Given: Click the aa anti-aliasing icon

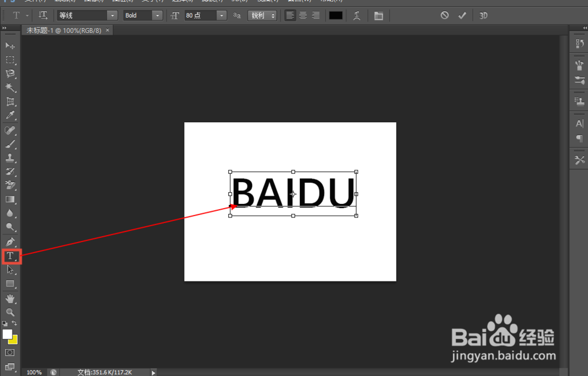Looking at the screenshot, I should [x=236, y=15].
